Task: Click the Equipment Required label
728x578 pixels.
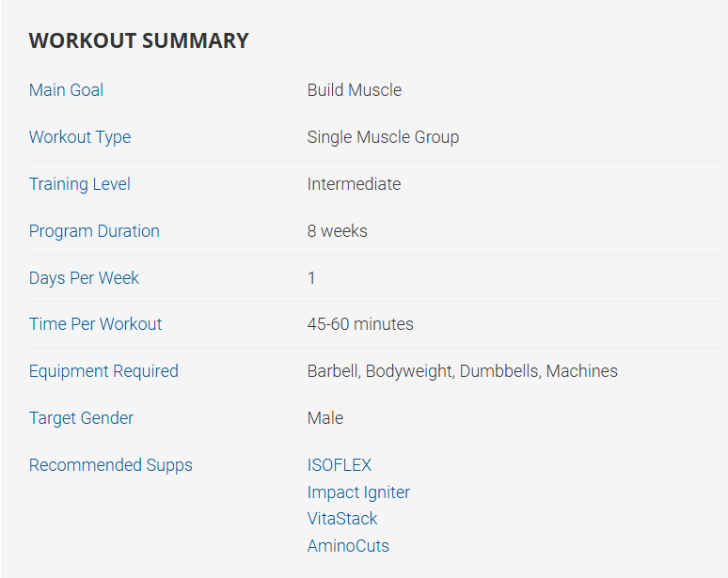Action: (103, 371)
